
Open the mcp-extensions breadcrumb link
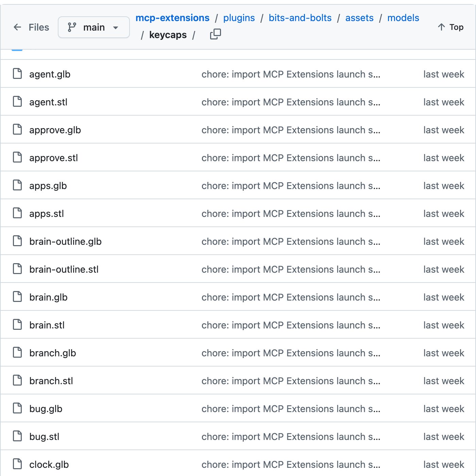pos(172,18)
